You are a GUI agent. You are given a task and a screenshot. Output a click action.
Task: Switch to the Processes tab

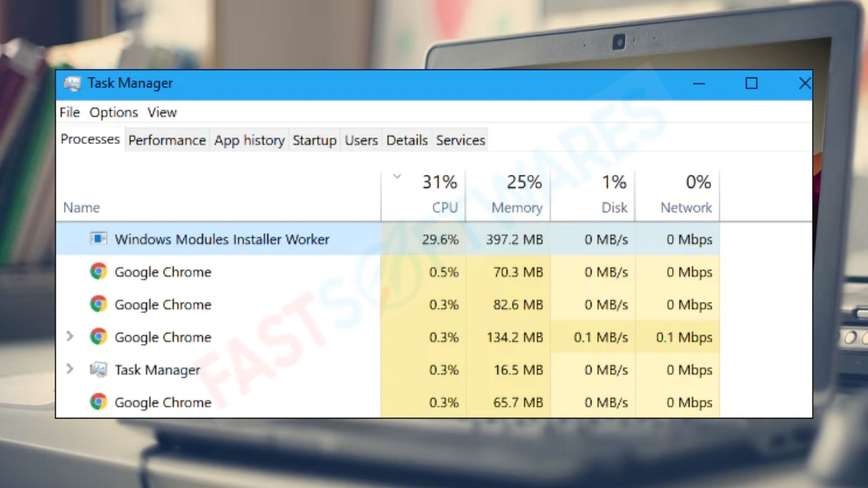click(x=90, y=140)
